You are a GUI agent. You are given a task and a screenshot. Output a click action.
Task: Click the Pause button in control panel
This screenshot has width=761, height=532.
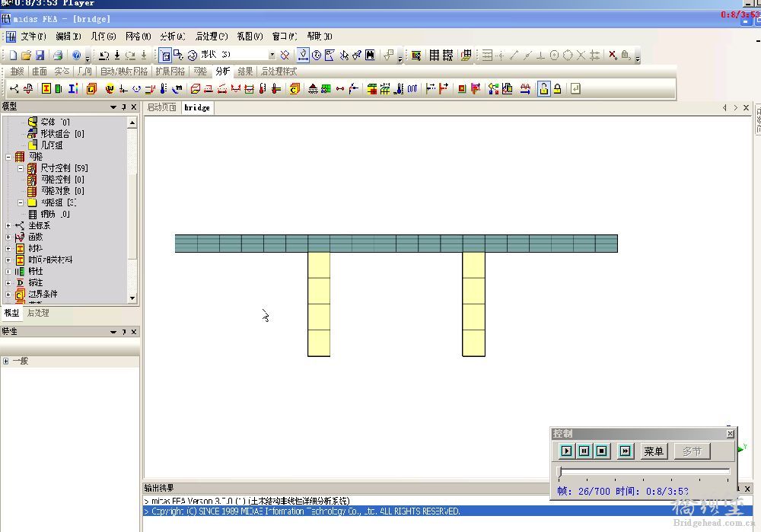[x=584, y=451]
